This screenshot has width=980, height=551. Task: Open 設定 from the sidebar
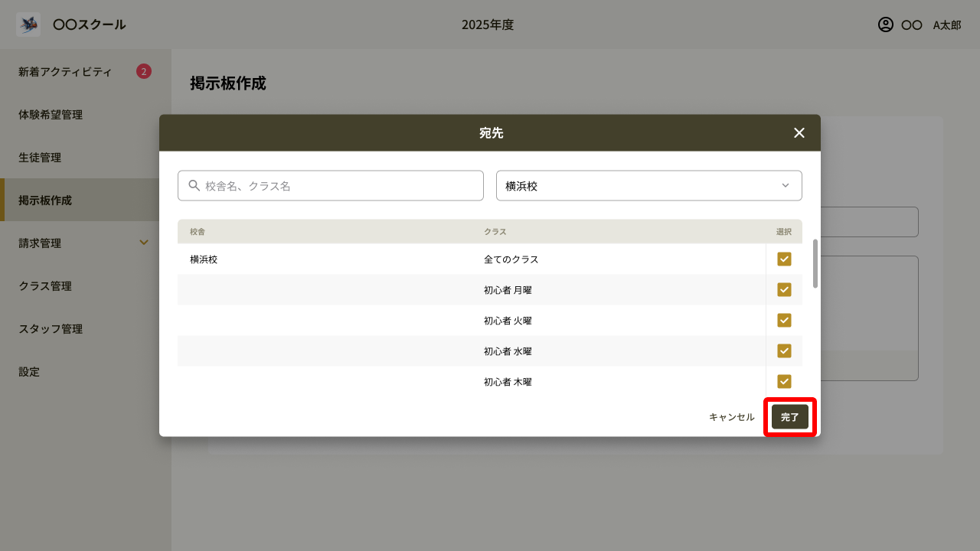tap(28, 371)
